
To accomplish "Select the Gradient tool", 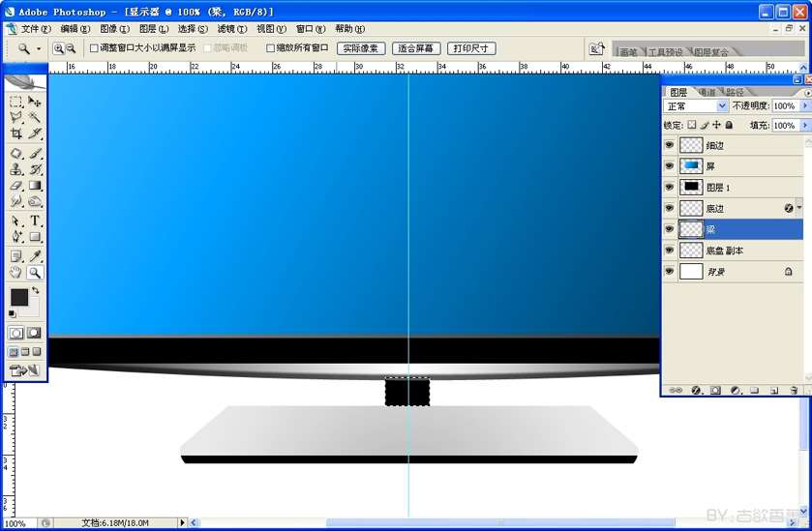I will 35,186.
